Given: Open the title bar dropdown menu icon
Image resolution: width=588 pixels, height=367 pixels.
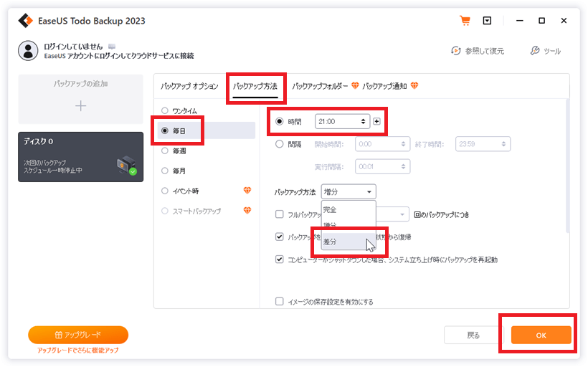Looking at the screenshot, I should coord(487,21).
